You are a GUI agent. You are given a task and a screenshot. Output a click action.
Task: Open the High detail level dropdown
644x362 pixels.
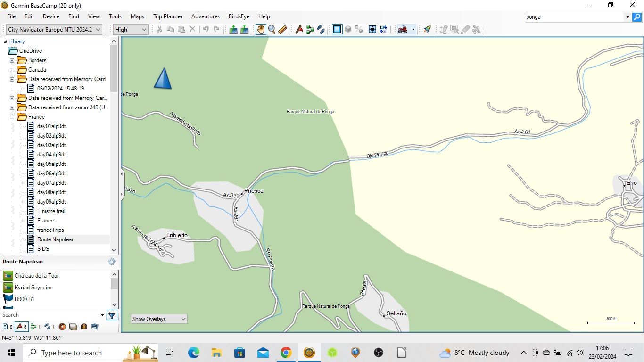[x=131, y=29]
